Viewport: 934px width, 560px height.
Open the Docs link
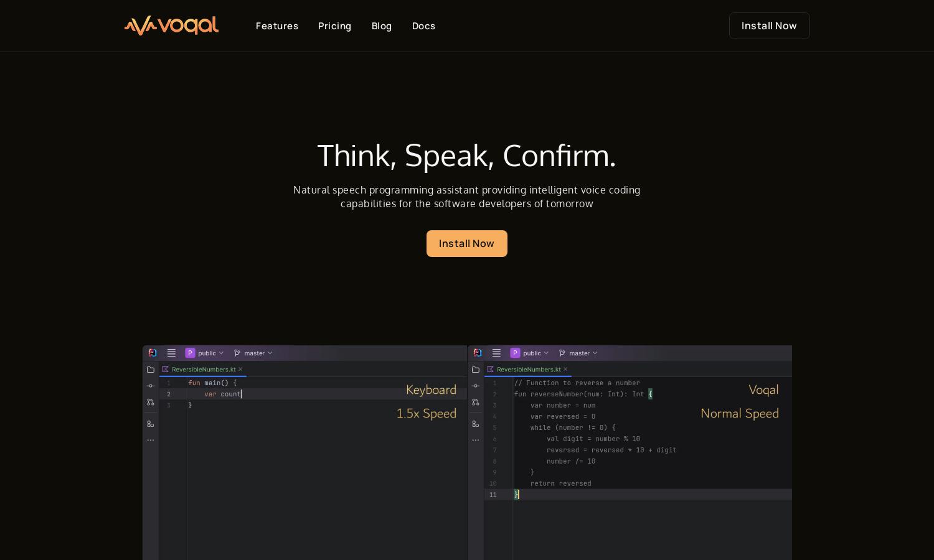[x=423, y=26]
